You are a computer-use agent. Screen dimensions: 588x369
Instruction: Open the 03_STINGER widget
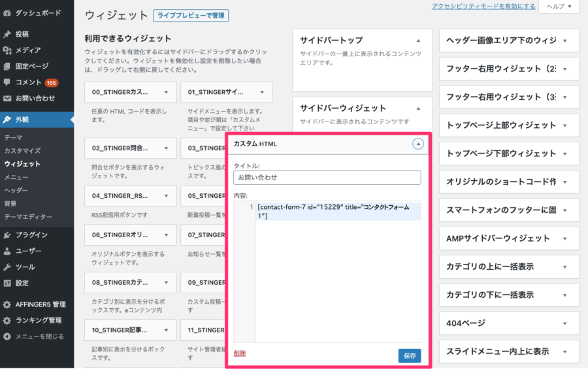tap(203, 148)
